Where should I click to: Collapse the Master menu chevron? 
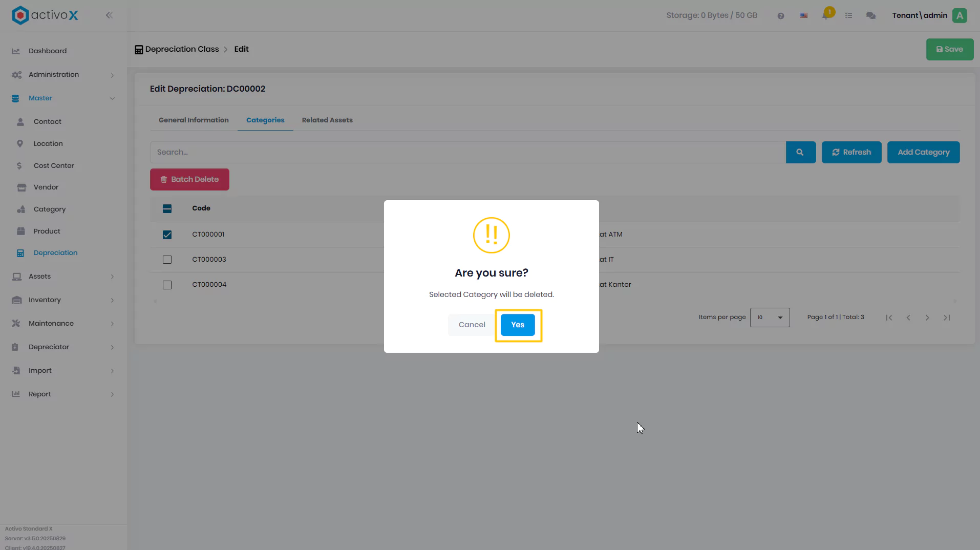coord(112,98)
